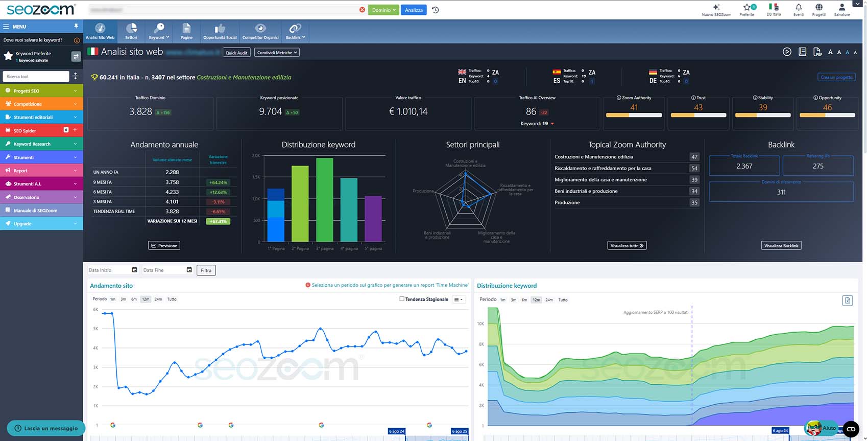Switch to Competitor Organici tab

pyautogui.click(x=260, y=31)
